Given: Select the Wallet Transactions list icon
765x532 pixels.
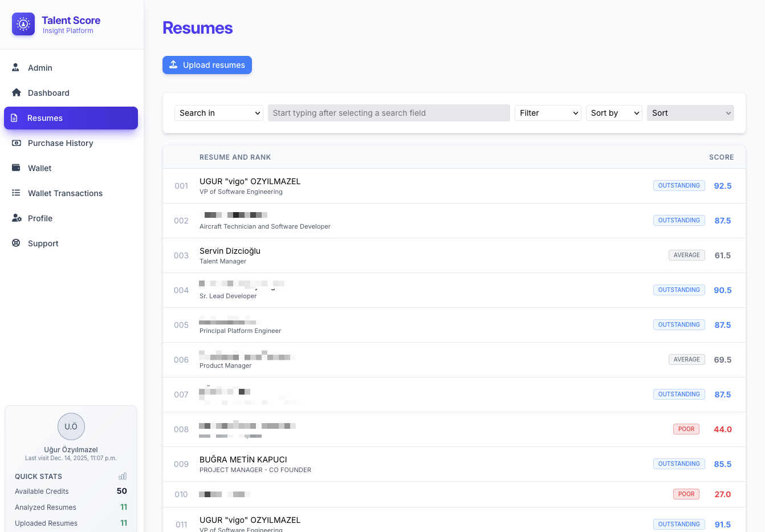Looking at the screenshot, I should (16, 193).
